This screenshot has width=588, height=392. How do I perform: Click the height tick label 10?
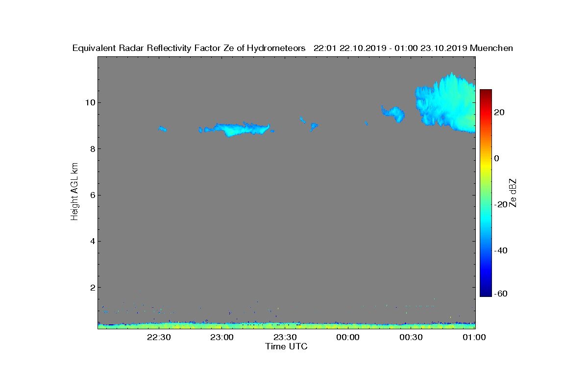(90, 102)
